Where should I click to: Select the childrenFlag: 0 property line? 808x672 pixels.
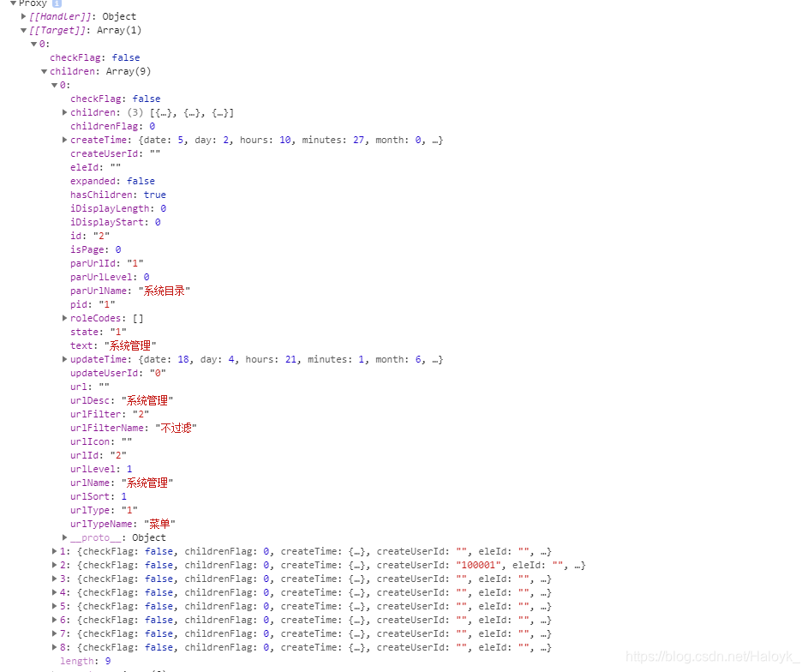(113, 126)
